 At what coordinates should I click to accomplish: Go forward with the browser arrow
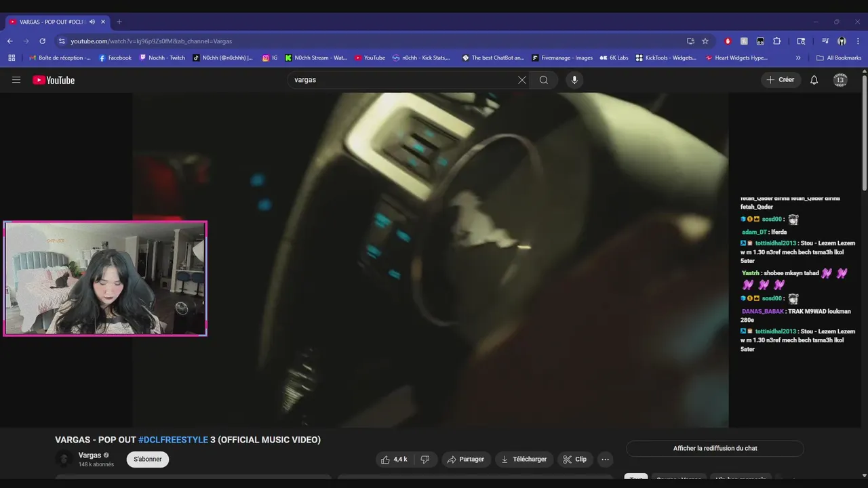pos(26,41)
